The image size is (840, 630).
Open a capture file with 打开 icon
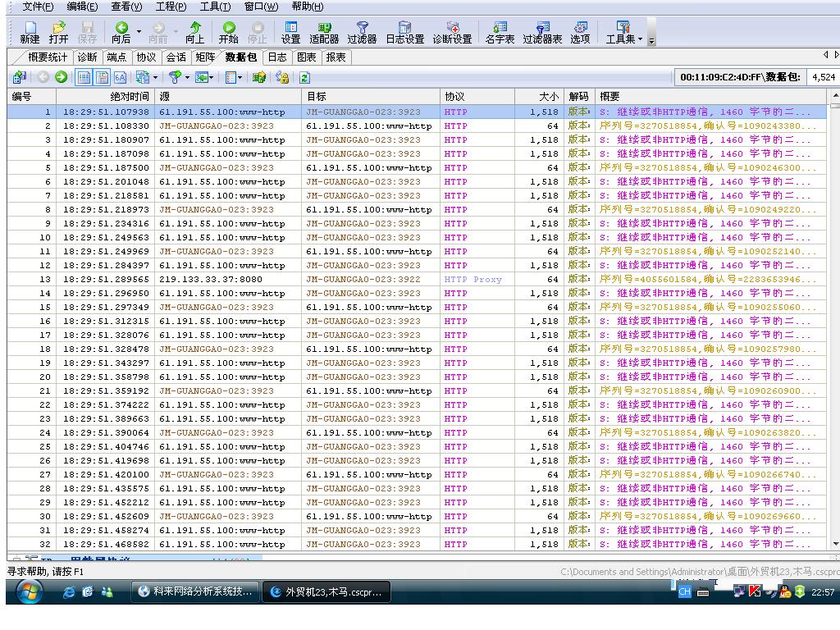pos(58,32)
